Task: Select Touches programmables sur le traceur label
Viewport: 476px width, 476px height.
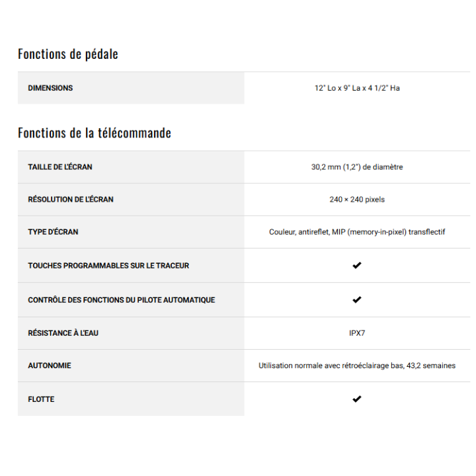Action: tap(108, 265)
